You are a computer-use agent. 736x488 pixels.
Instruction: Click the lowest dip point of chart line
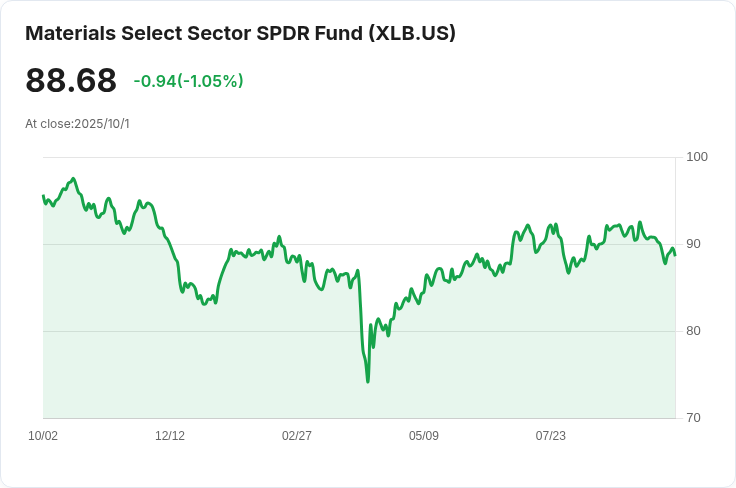click(x=368, y=381)
